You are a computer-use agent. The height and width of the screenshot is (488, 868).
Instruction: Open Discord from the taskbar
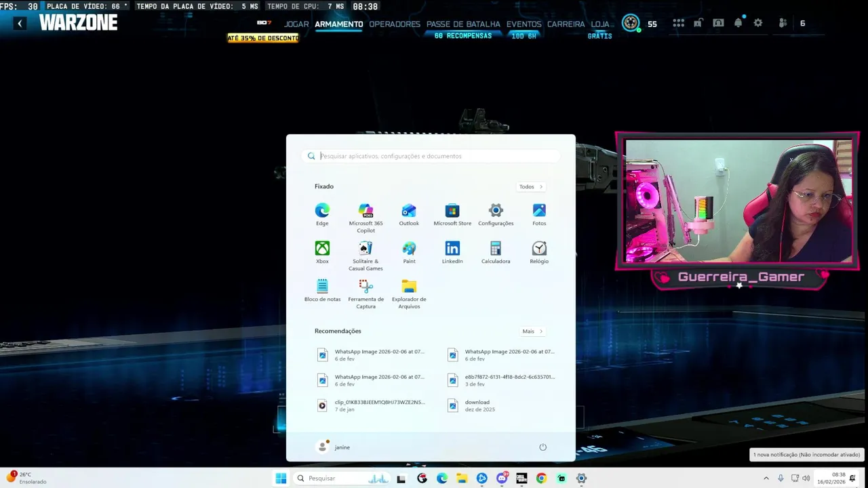click(x=502, y=478)
